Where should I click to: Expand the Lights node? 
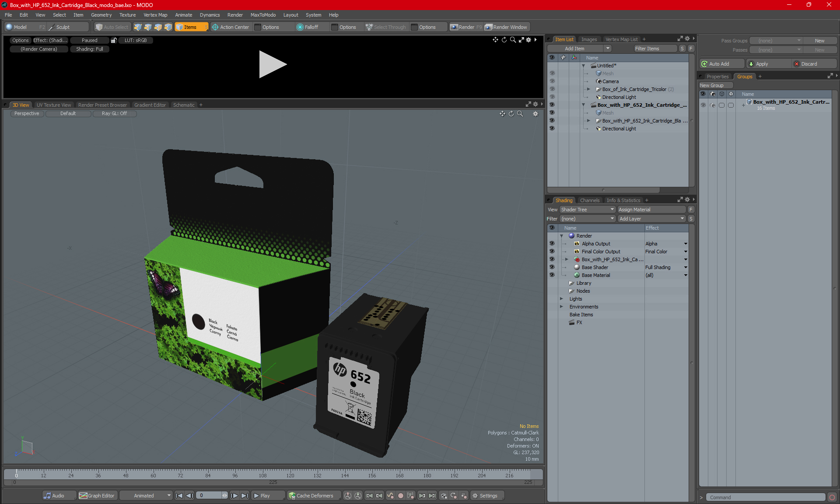point(562,299)
